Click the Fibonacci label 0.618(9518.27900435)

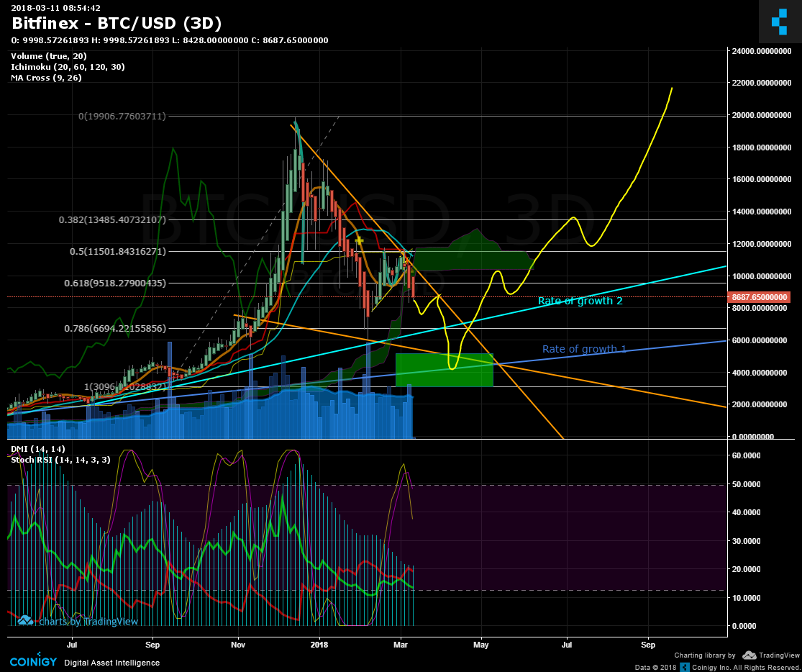click(x=114, y=283)
